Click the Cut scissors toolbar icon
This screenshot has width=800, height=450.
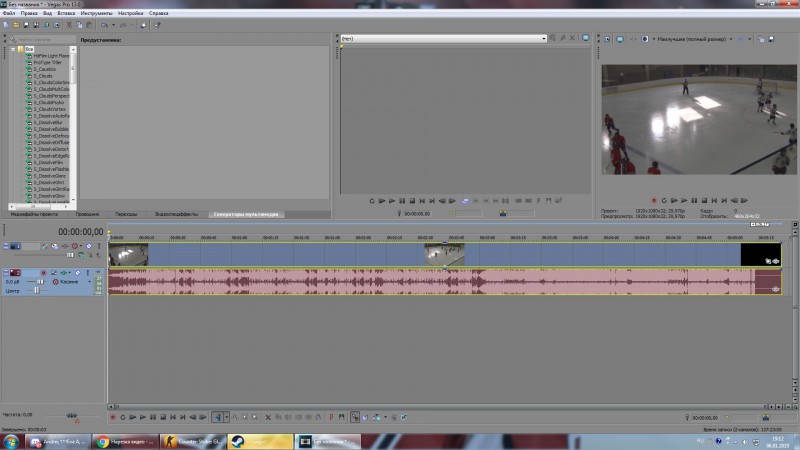tap(69, 25)
